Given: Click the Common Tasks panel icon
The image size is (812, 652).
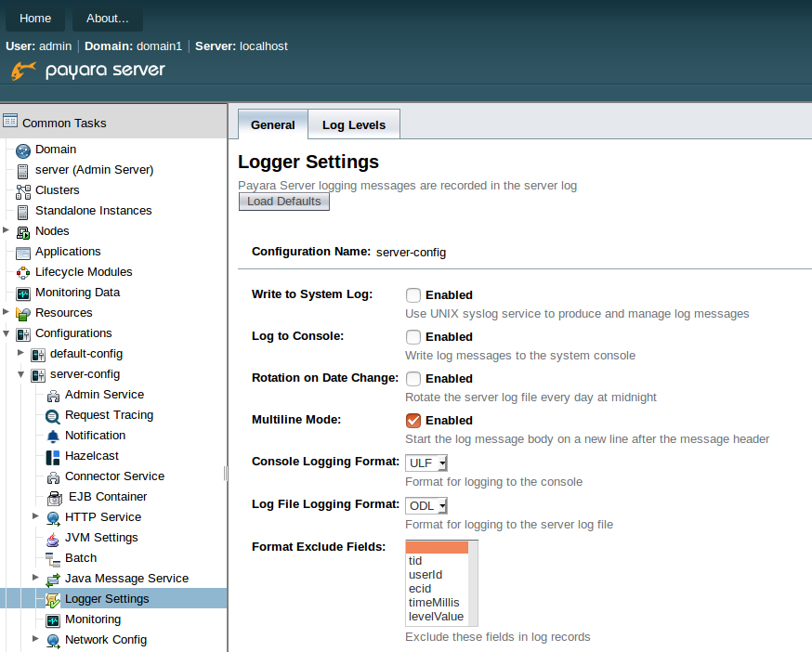Looking at the screenshot, I should [x=10, y=121].
